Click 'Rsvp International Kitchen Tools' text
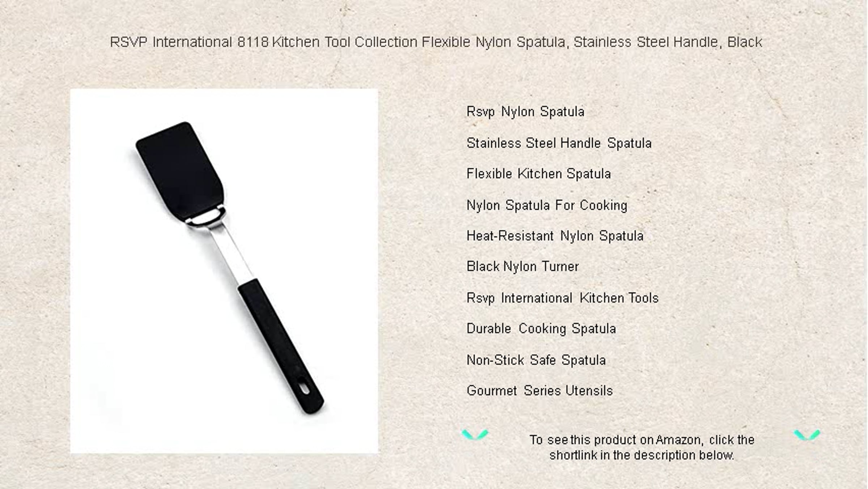This screenshot has width=868, height=489. tap(562, 298)
